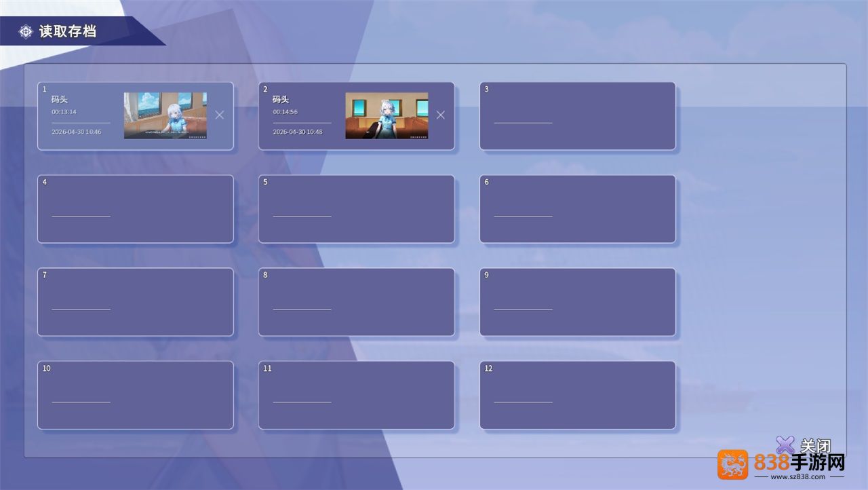Select empty save slot 12
The height and width of the screenshot is (490, 868).
coord(577,395)
